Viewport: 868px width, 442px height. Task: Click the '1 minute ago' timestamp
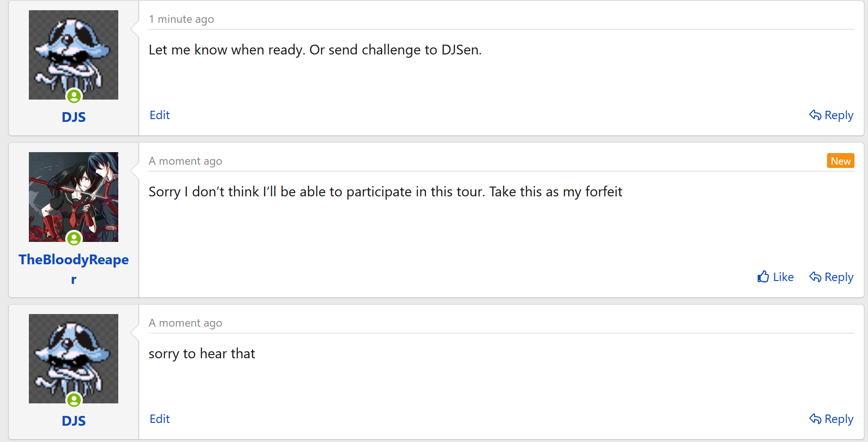pos(181,19)
